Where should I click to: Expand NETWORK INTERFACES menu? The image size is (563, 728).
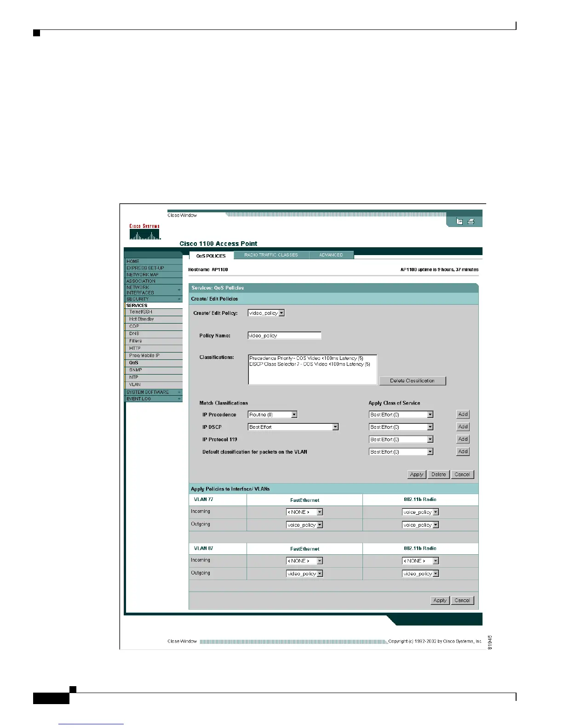154,290
